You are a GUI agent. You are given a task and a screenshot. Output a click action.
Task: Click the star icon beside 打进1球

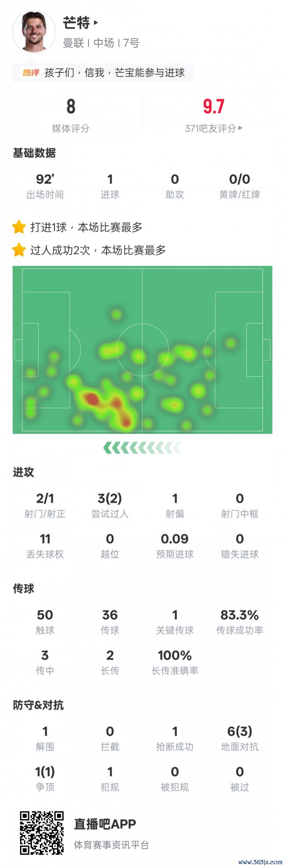point(19,227)
